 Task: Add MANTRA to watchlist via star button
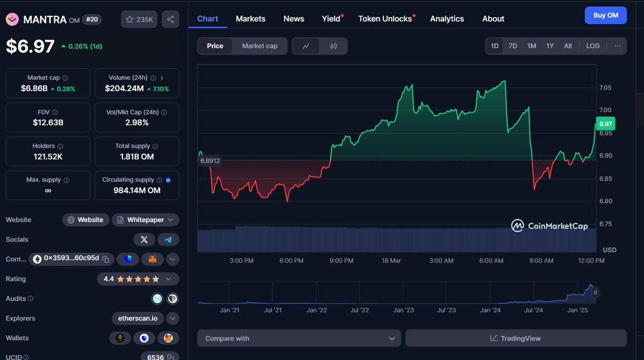(139, 19)
